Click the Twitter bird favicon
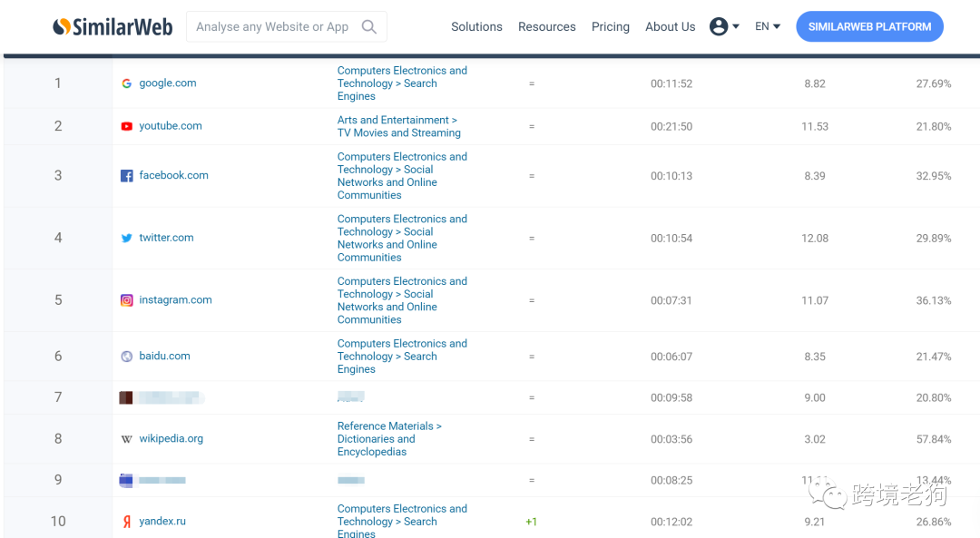The width and height of the screenshot is (980, 538). tap(126, 238)
